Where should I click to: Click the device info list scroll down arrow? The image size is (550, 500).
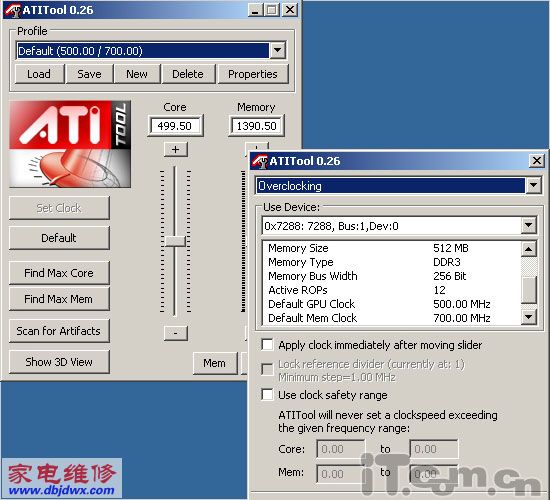coord(529,317)
